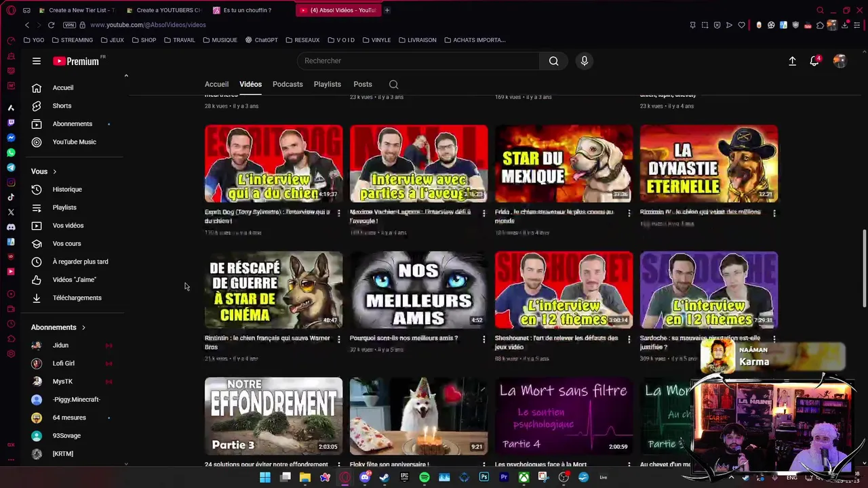Reload the page in the browser

coord(51,25)
